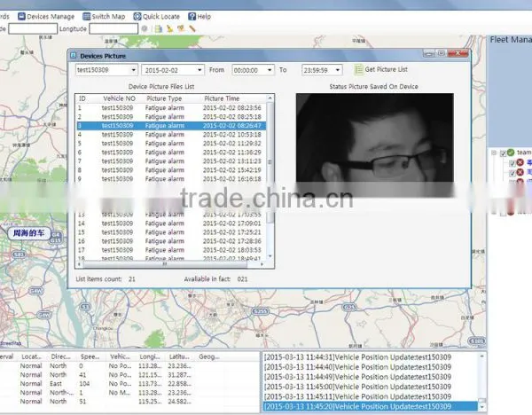Select log entry at 11:44:40
The image size is (532, 415).
coord(371,367)
